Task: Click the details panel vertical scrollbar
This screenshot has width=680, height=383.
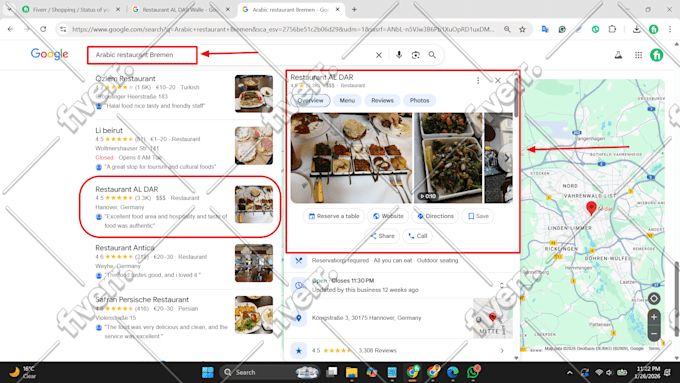Action: 516,97
